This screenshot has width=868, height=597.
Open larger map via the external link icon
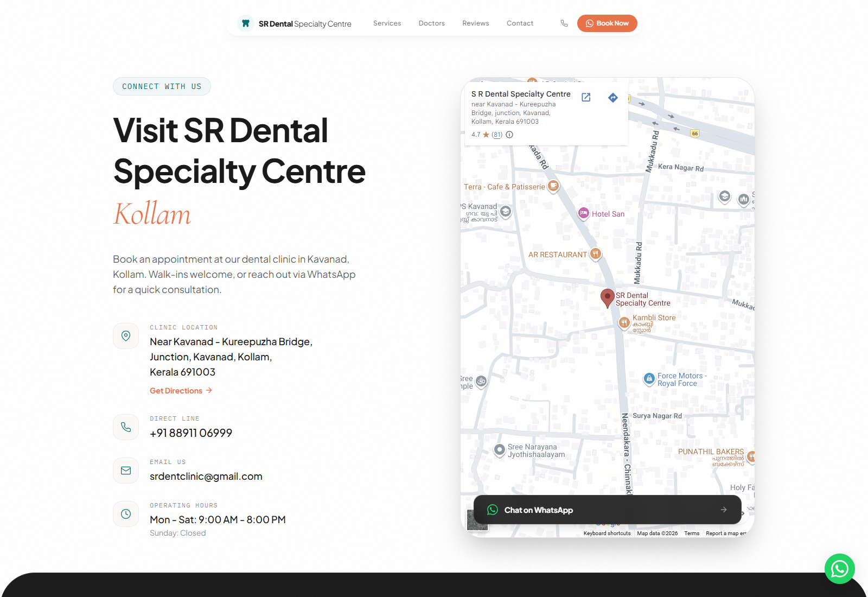pyautogui.click(x=586, y=97)
